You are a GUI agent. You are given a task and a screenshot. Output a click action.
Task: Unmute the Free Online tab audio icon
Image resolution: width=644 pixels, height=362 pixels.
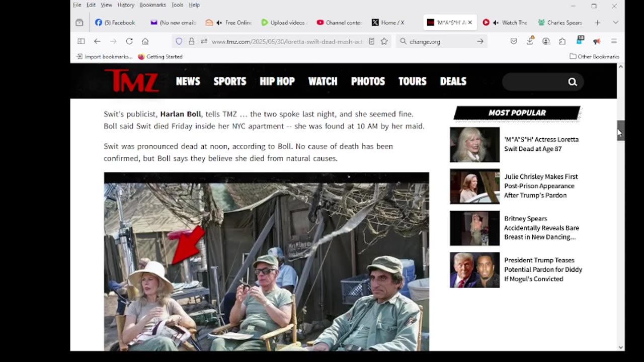[x=219, y=23]
